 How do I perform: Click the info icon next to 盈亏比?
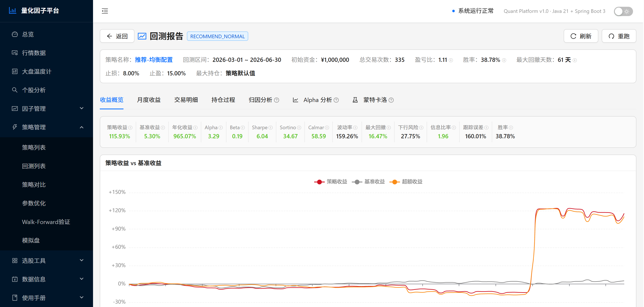451,60
